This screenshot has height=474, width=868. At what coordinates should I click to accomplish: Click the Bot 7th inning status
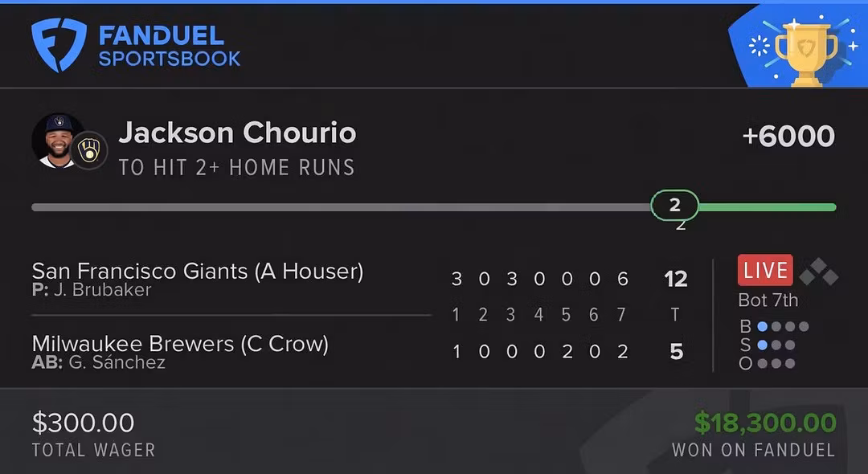[768, 300]
